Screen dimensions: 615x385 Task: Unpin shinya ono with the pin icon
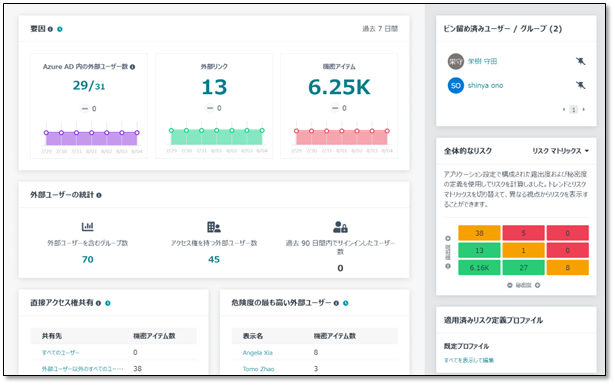[580, 85]
